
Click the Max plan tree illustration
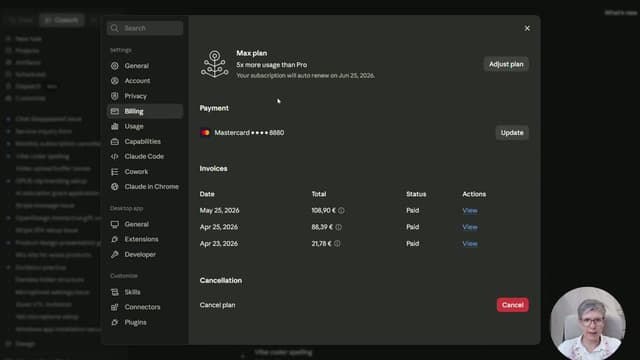(x=215, y=64)
